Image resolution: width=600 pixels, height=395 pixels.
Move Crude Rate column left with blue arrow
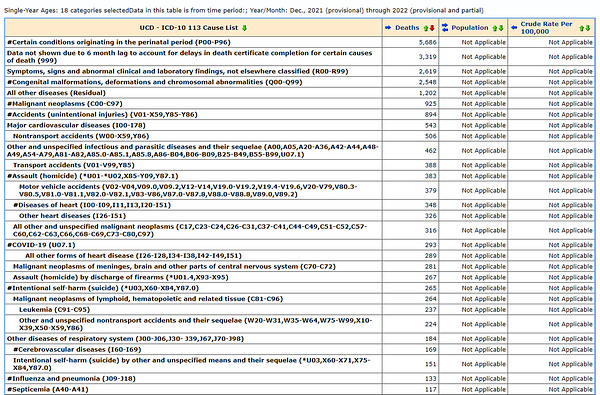(514, 28)
